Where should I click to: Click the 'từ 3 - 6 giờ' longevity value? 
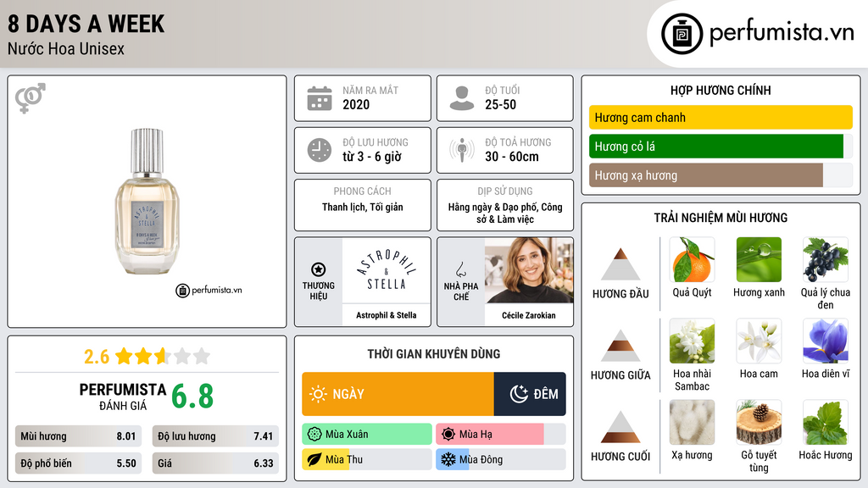tap(371, 157)
